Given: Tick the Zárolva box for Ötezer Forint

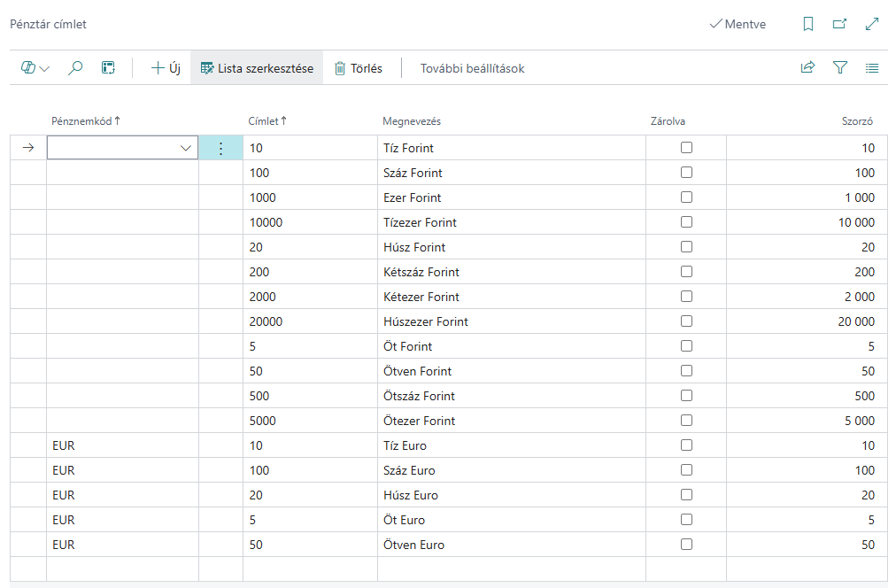Looking at the screenshot, I should coord(686,420).
